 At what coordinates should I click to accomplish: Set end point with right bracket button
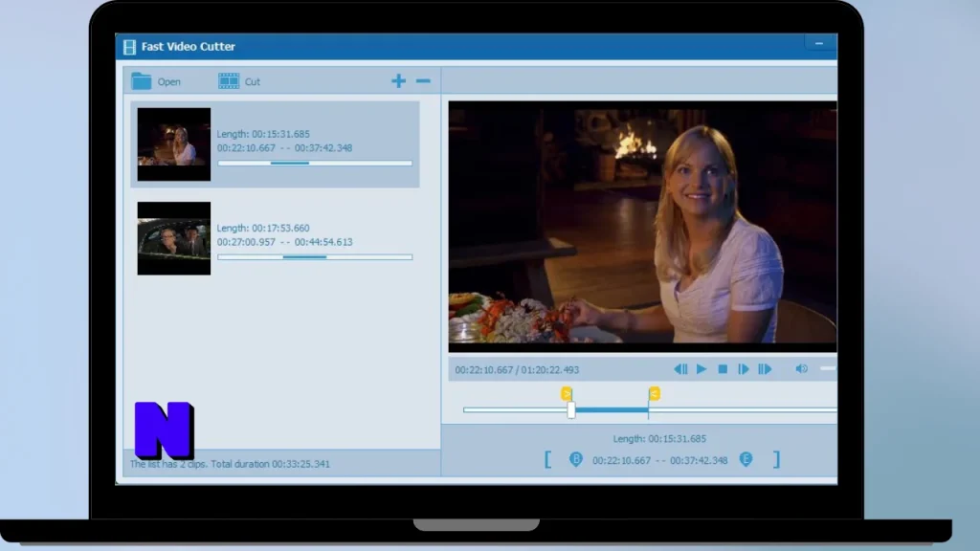click(776, 460)
